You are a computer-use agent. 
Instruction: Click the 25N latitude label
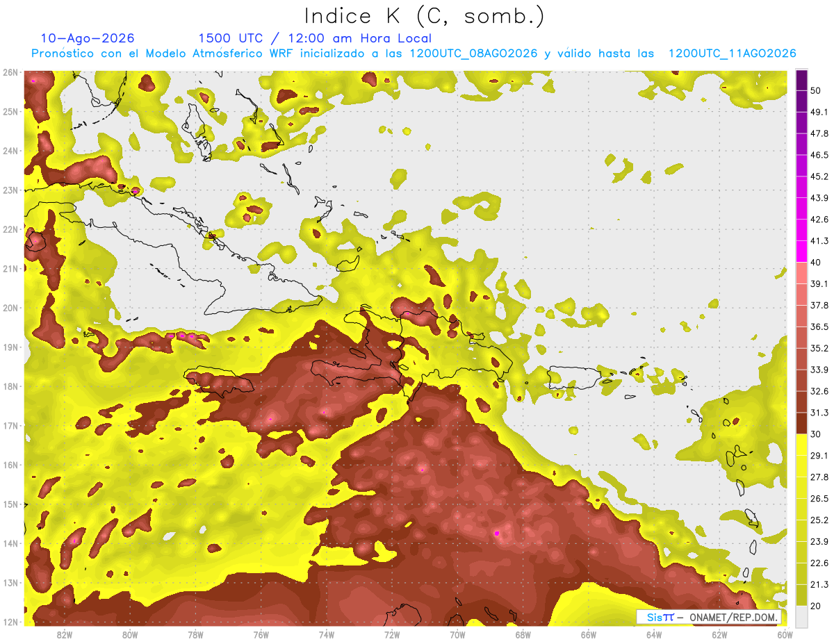(10, 111)
